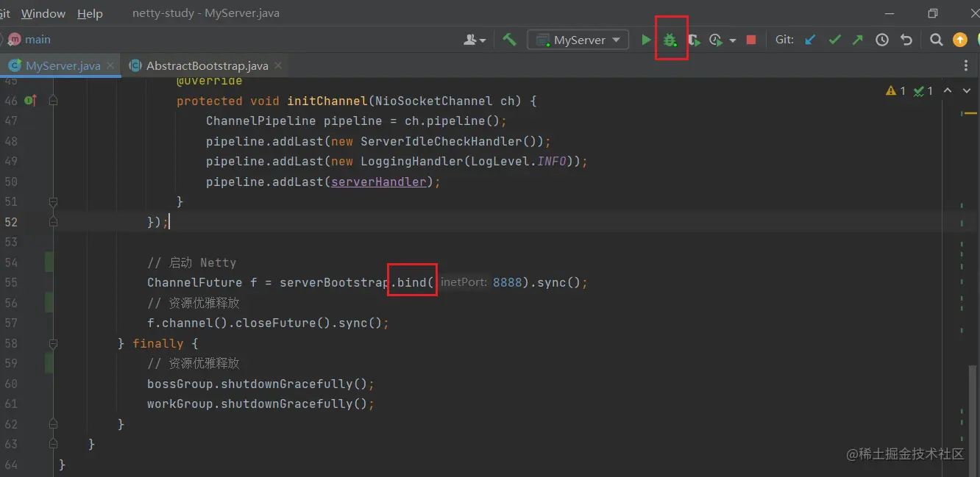980x477 pixels.
Task: Push commits with the green up-right arrow
Action: click(858, 40)
